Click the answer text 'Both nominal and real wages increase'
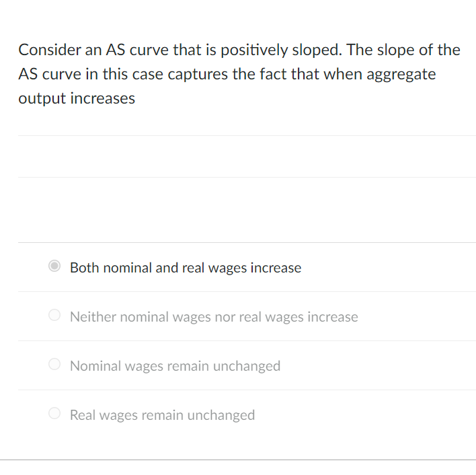This screenshot has width=476, height=475. point(186,268)
